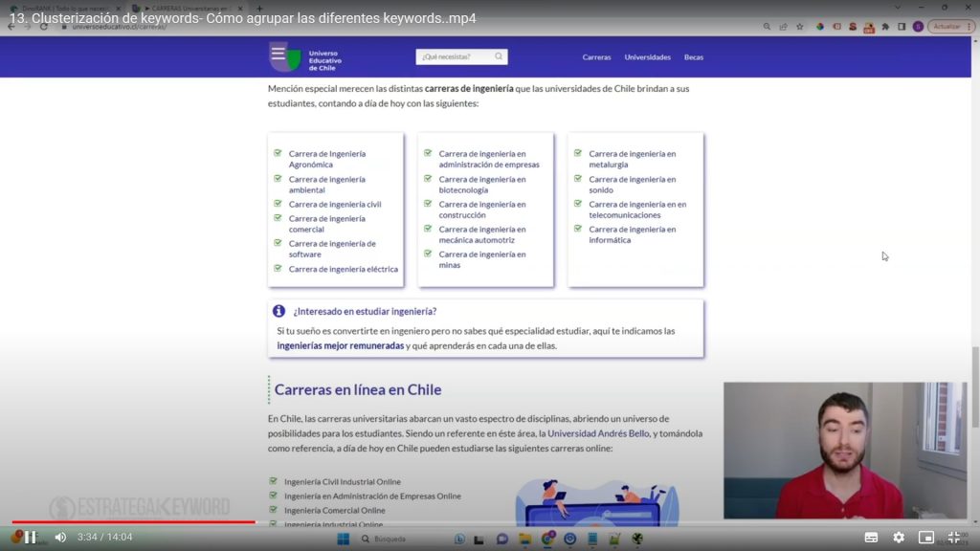Open the hamburger menu of Universo Educativo
Viewport: 980px width, 551px height.
coord(278,54)
